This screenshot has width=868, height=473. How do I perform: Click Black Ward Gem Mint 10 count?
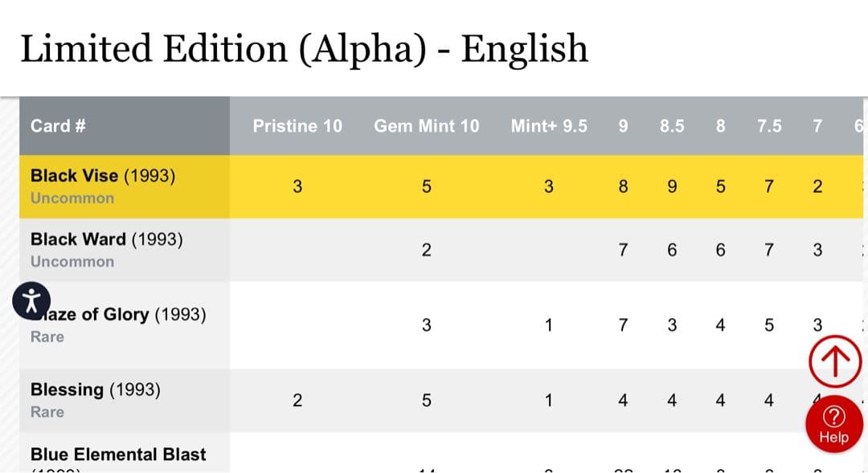click(426, 250)
